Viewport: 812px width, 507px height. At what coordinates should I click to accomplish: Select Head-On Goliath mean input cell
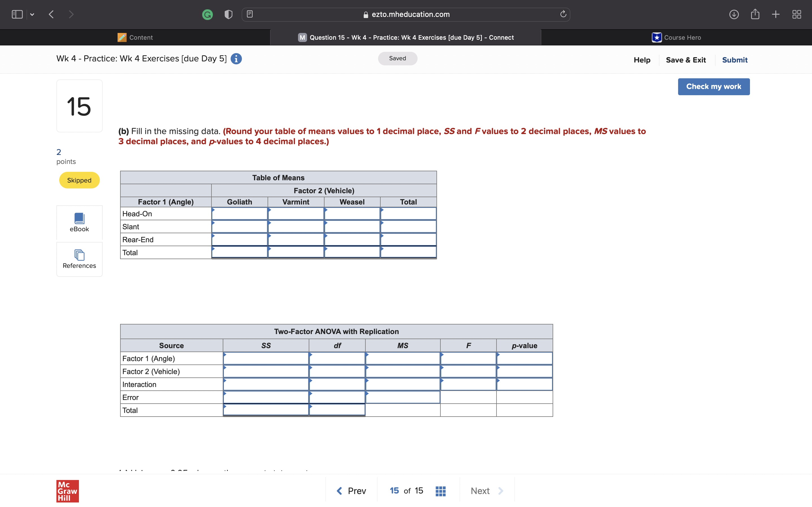point(240,214)
